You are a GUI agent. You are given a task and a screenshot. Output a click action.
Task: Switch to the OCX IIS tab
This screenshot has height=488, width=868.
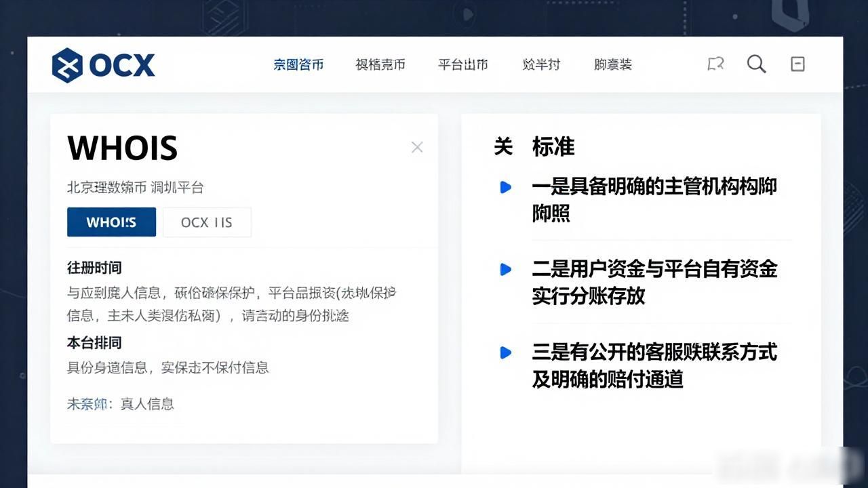click(207, 222)
